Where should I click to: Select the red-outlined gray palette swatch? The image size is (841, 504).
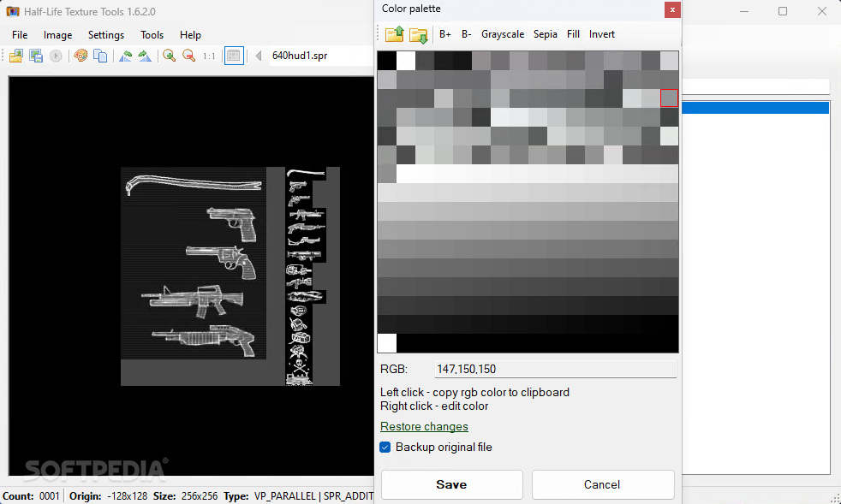(670, 98)
